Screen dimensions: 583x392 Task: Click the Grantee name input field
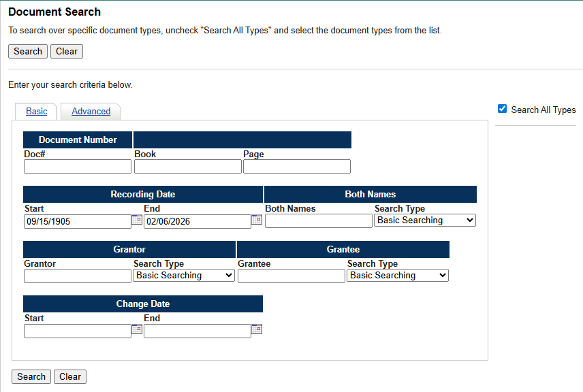[291, 276]
